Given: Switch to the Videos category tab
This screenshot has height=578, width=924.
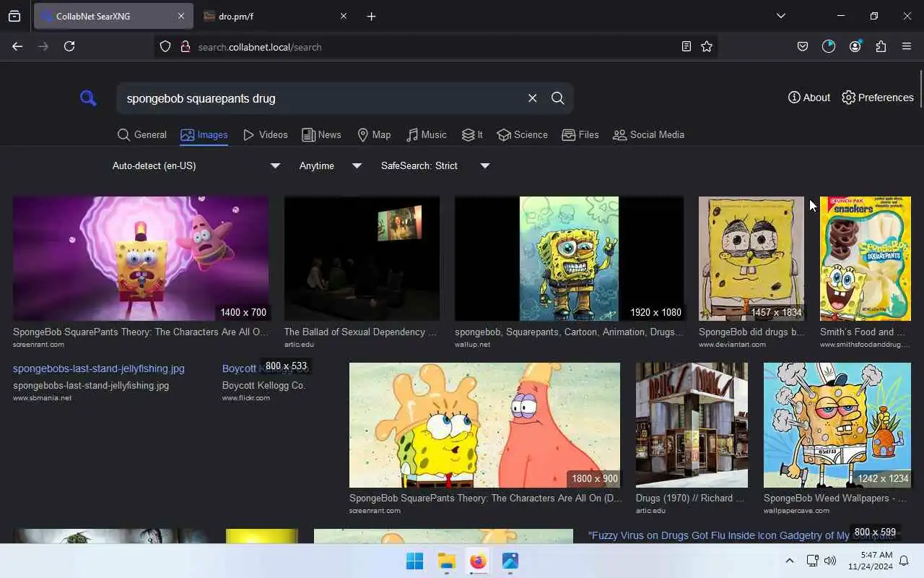Looking at the screenshot, I should 266,134.
